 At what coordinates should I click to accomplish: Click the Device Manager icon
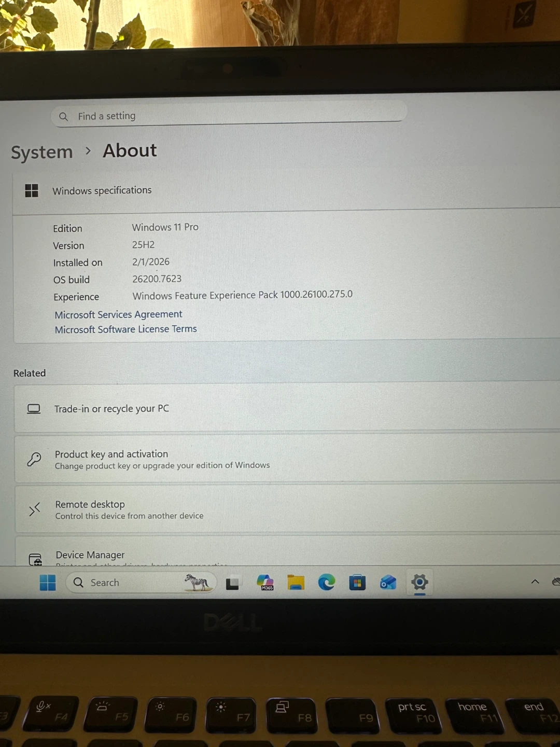[35, 559]
